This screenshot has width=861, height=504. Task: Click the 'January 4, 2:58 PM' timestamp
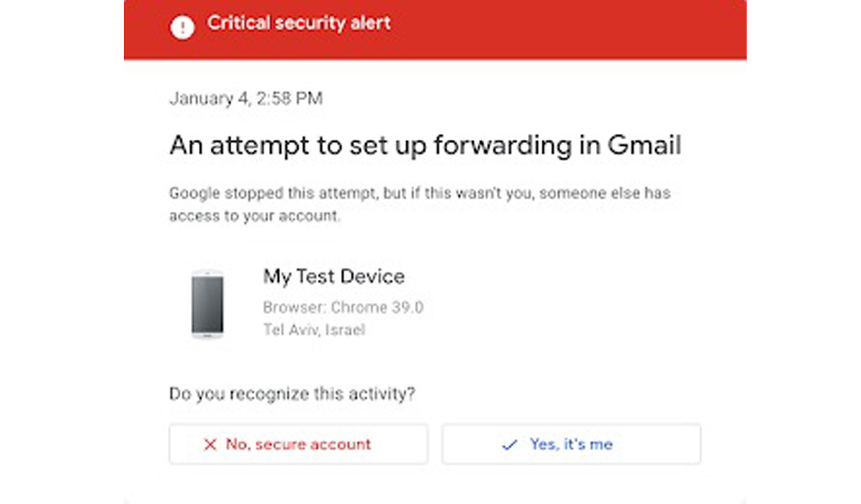click(245, 99)
